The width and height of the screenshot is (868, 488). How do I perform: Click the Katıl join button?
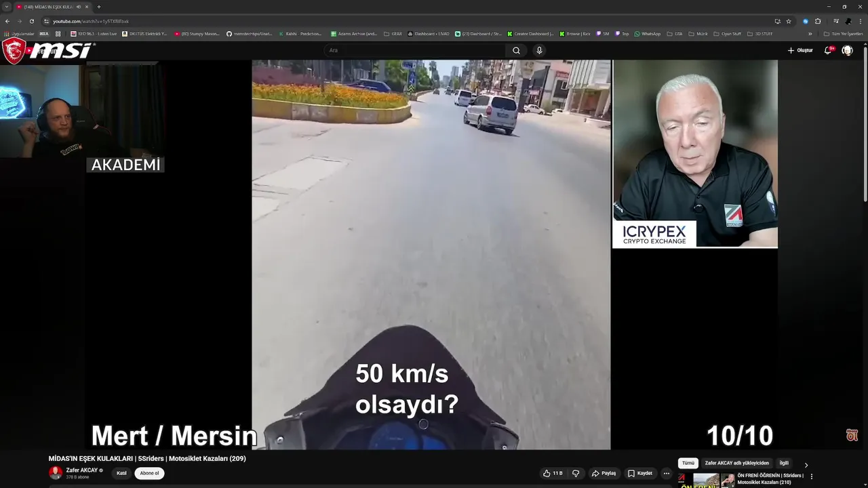pyautogui.click(x=122, y=473)
